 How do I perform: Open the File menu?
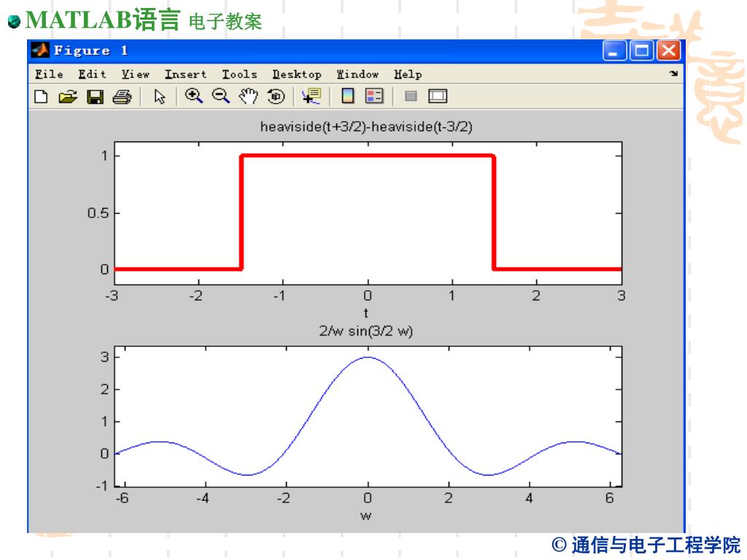pyautogui.click(x=49, y=74)
